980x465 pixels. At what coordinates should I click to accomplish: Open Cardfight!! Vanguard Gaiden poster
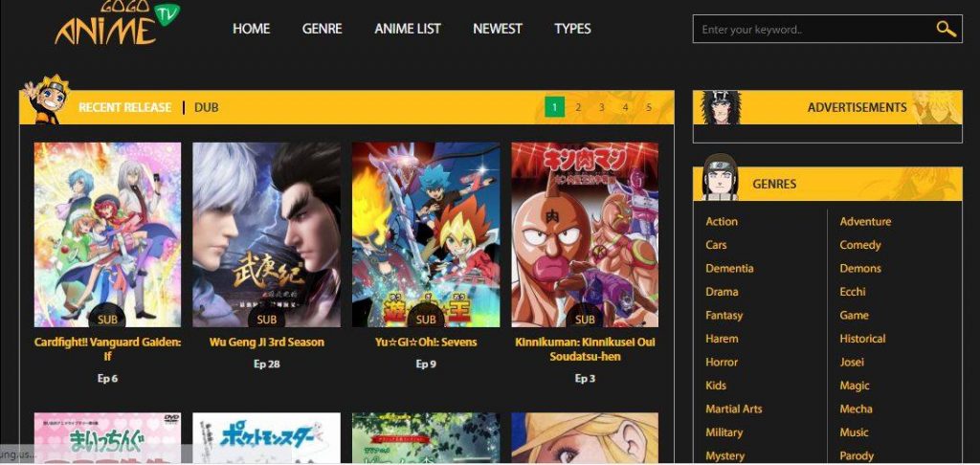pyautogui.click(x=107, y=234)
